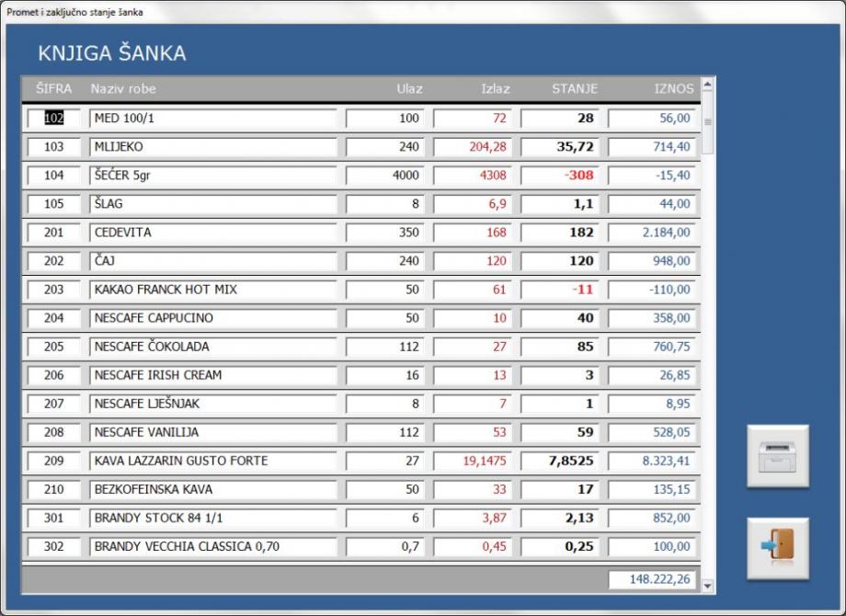
Task: Select the CEDEVITA row name
Action: tap(213, 233)
